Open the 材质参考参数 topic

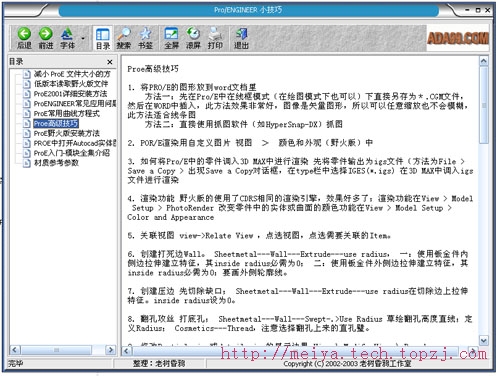pyautogui.click(x=56, y=163)
